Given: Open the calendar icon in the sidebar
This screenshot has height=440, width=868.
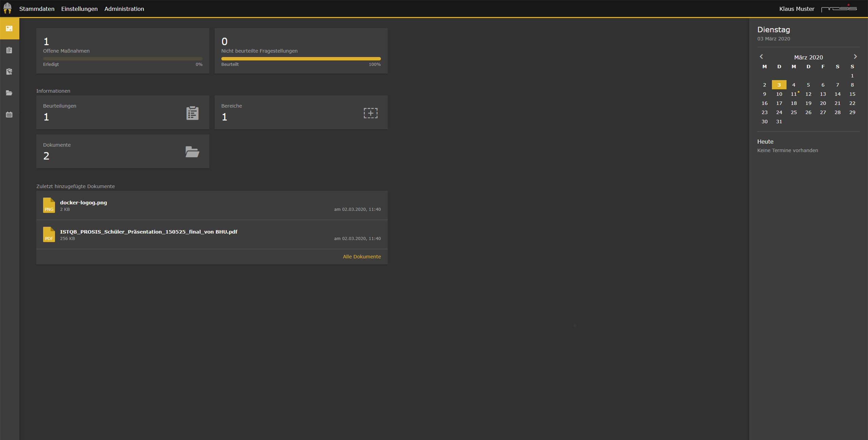Looking at the screenshot, I should (9, 115).
